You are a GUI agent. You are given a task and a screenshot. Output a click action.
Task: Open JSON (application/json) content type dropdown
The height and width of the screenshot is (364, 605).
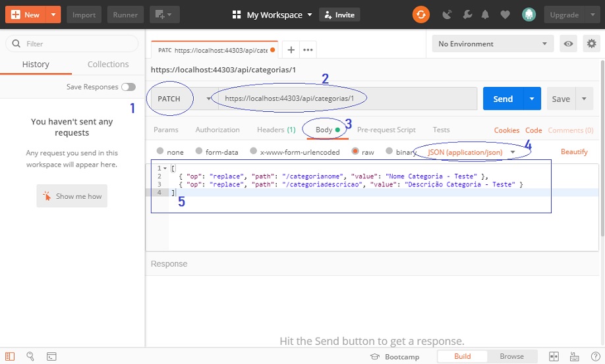471,152
